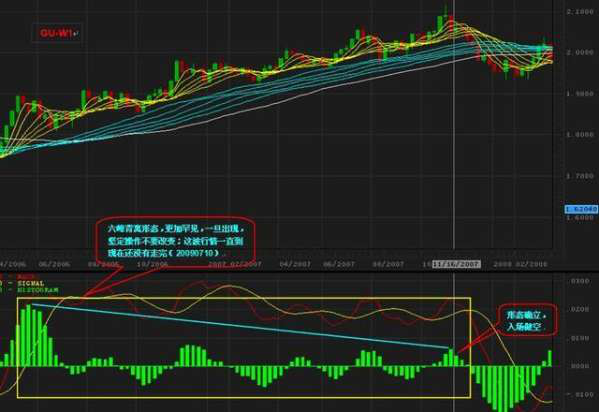
Task: Select the 04/2007 date axis label
Action: point(295,264)
